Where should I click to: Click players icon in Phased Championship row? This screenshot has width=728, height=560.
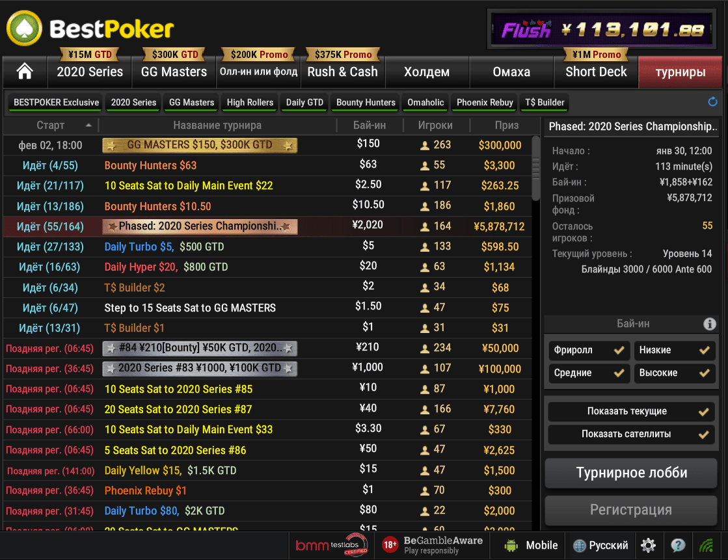(424, 226)
